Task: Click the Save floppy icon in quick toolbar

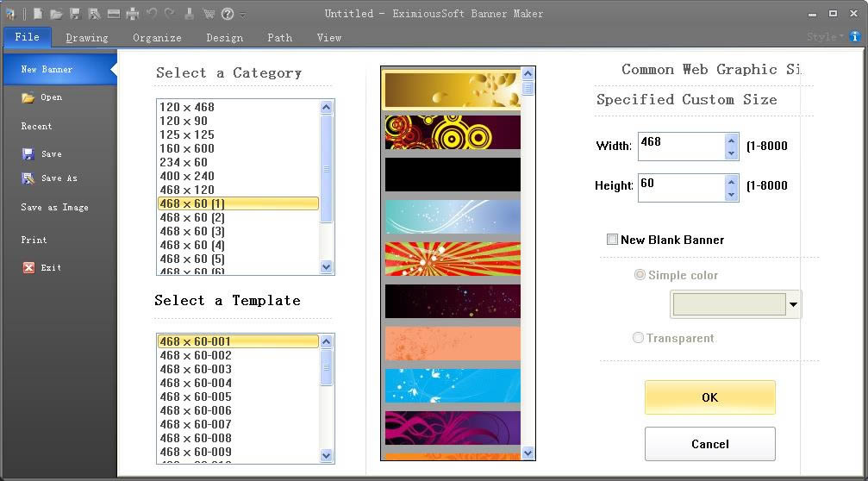Action: click(75, 14)
